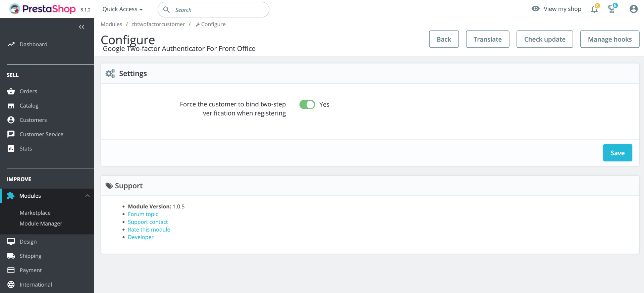This screenshot has height=293, width=644.
Task: Open Module Manager in sidebar
Action: (x=41, y=224)
